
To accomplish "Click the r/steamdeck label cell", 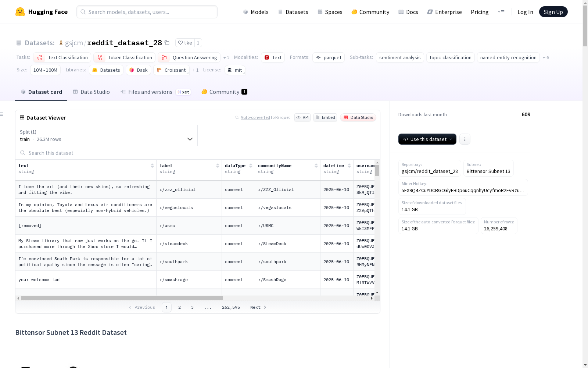I will tap(189, 244).
